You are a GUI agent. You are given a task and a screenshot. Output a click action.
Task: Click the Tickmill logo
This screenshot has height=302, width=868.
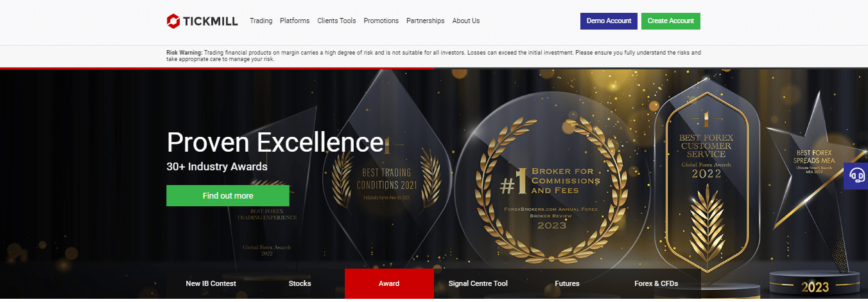(202, 21)
